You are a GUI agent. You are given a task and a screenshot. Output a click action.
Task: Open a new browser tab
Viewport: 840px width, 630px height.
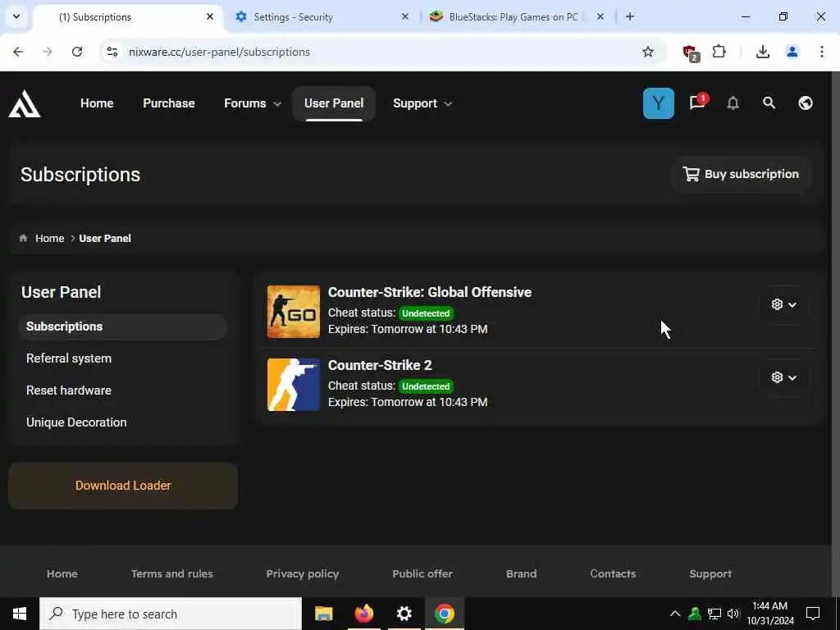(x=630, y=16)
